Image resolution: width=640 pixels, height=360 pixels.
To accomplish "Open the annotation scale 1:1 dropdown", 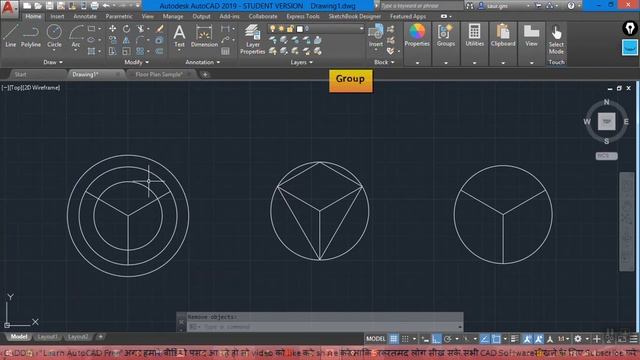I will pyautogui.click(x=563, y=339).
